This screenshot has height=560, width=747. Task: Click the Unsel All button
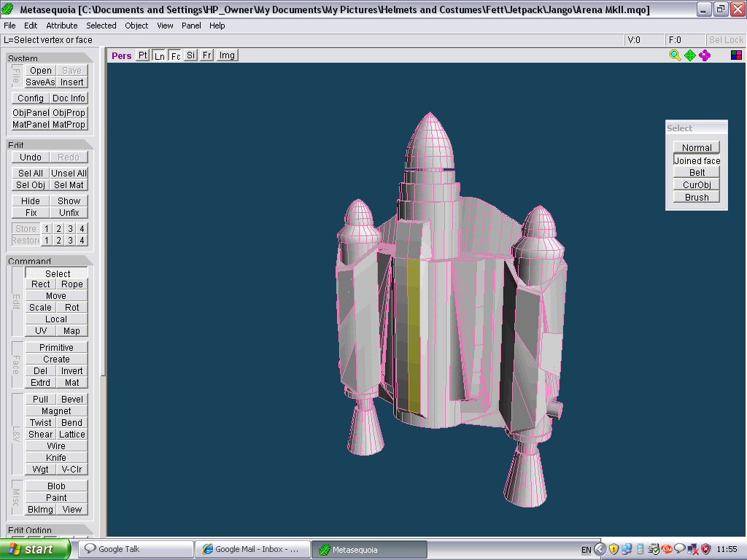[x=69, y=174]
